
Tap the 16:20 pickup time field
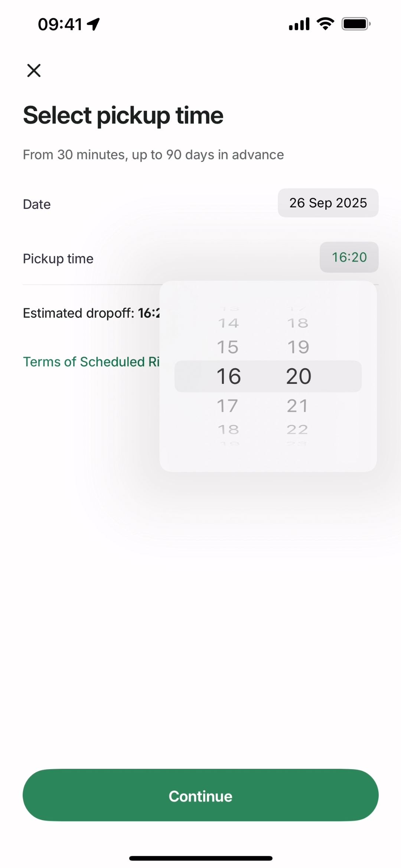(349, 257)
